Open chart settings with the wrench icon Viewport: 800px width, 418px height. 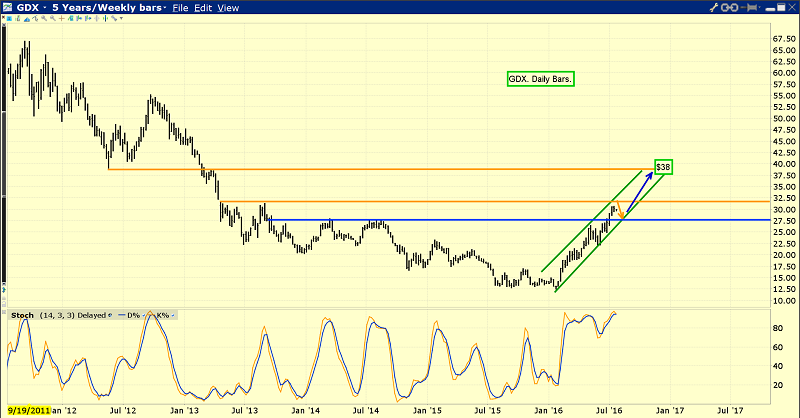tap(714, 8)
